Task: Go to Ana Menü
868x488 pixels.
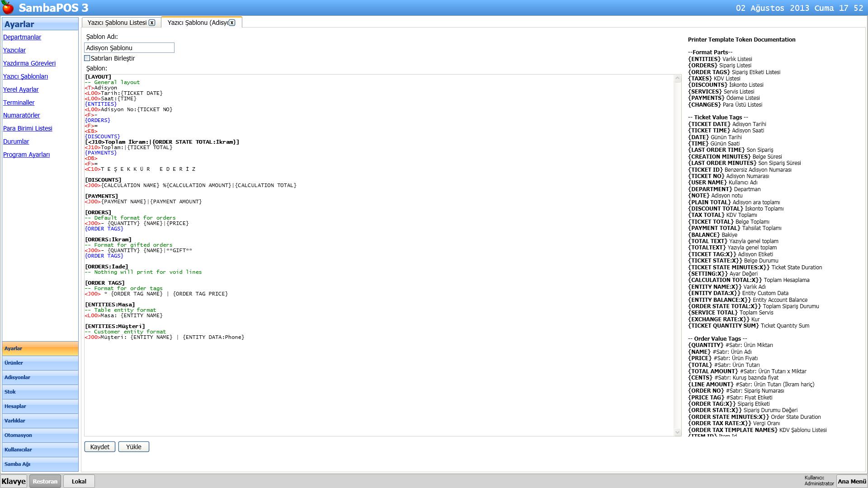Action: [x=852, y=481]
